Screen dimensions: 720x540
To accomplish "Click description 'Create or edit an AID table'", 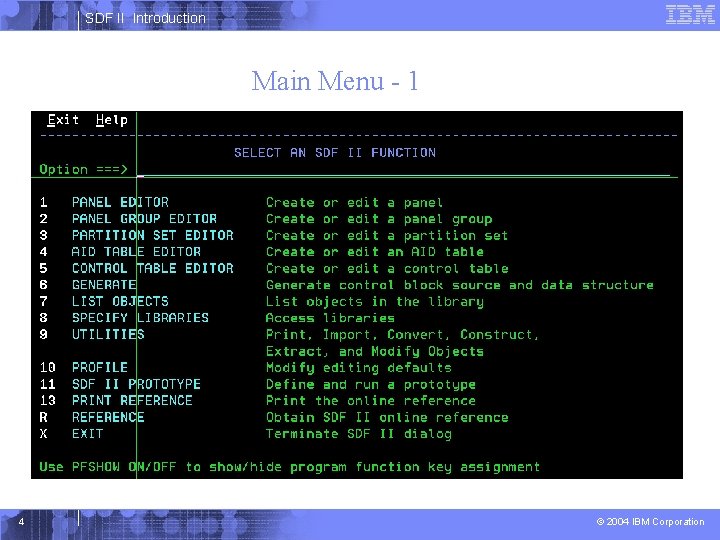I will pyautogui.click(x=375, y=252).
